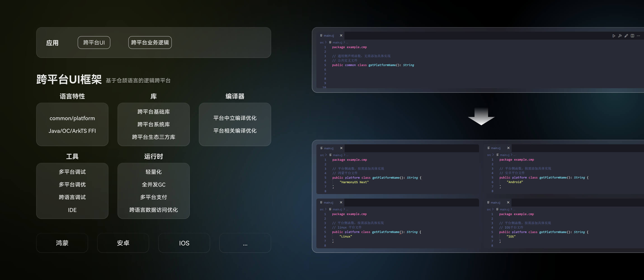Select the main.cj tab in the Android editor window

(x=496, y=148)
